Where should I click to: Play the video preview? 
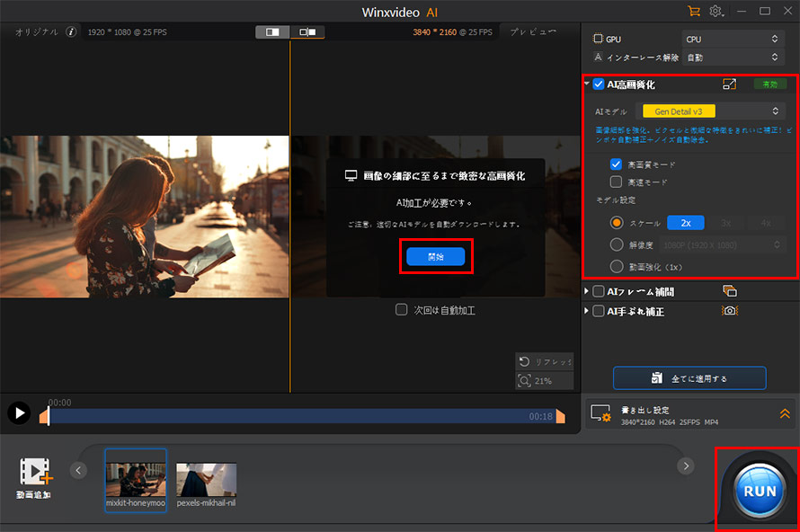click(19, 412)
